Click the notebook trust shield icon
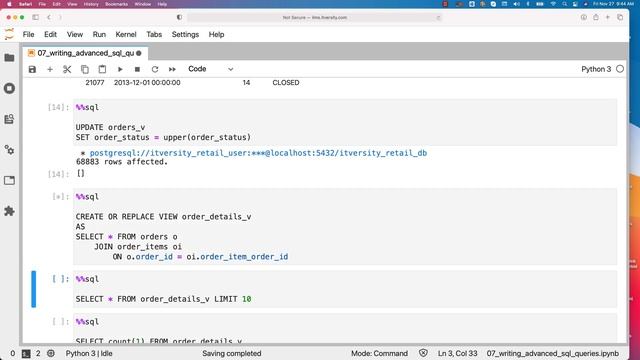 (x=423, y=353)
